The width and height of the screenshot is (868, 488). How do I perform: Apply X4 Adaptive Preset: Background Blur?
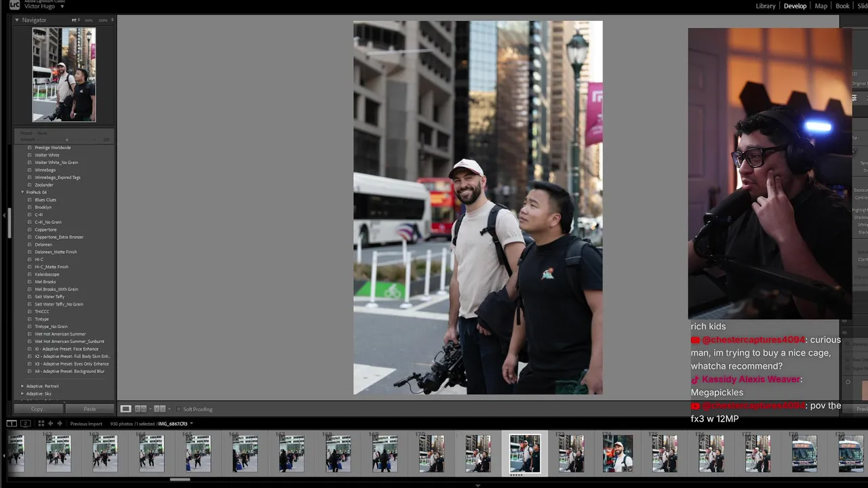[69, 371]
